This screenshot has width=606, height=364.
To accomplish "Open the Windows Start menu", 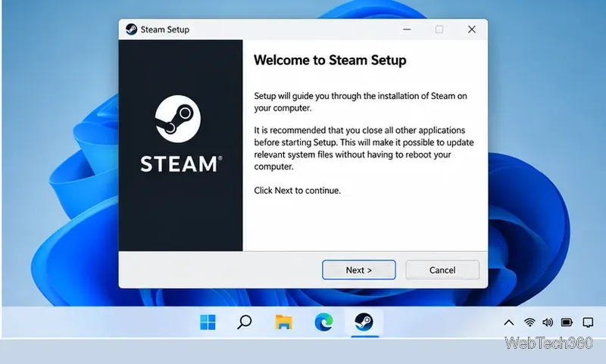I will click(x=208, y=322).
